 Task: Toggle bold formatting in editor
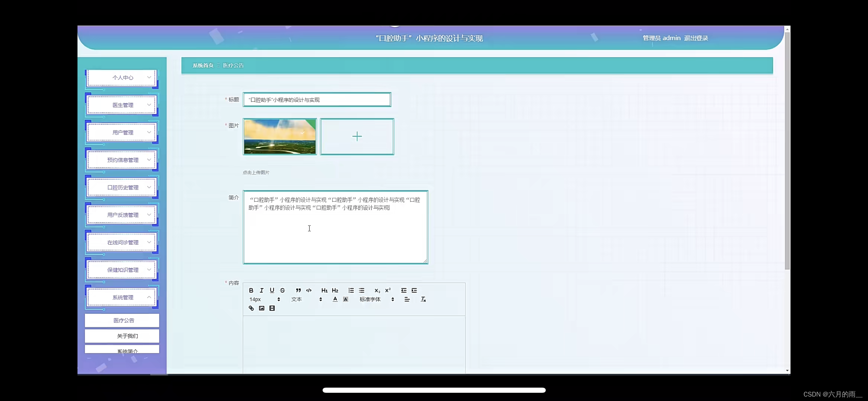tap(251, 290)
